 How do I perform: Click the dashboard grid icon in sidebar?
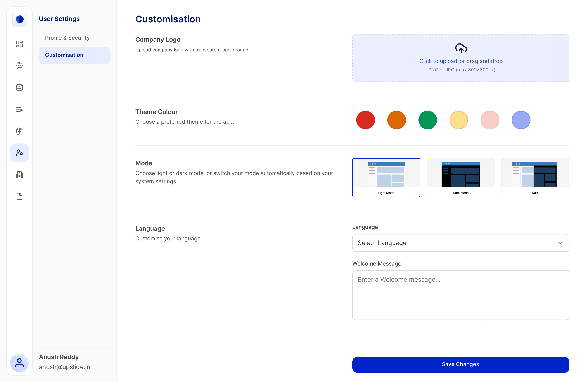19,44
